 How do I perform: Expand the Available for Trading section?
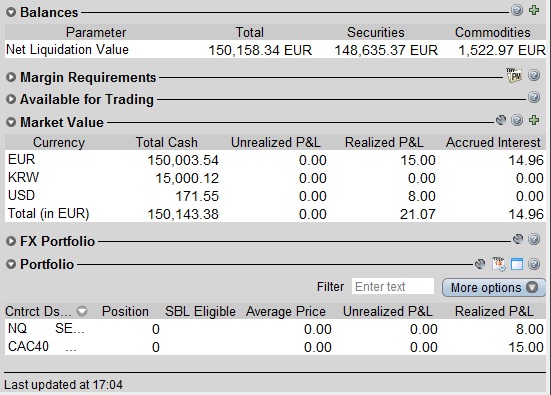click(x=11, y=99)
